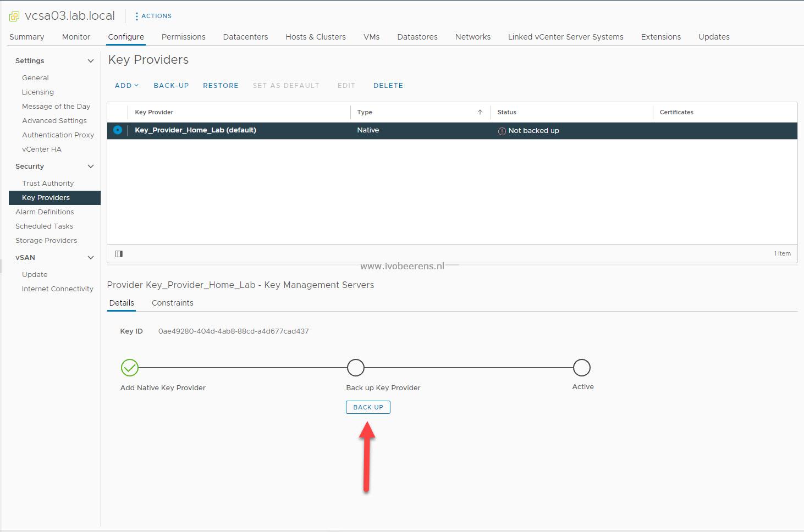The image size is (804, 532).
Task: Go to the Permissions tab
Action: click(183, 37)
